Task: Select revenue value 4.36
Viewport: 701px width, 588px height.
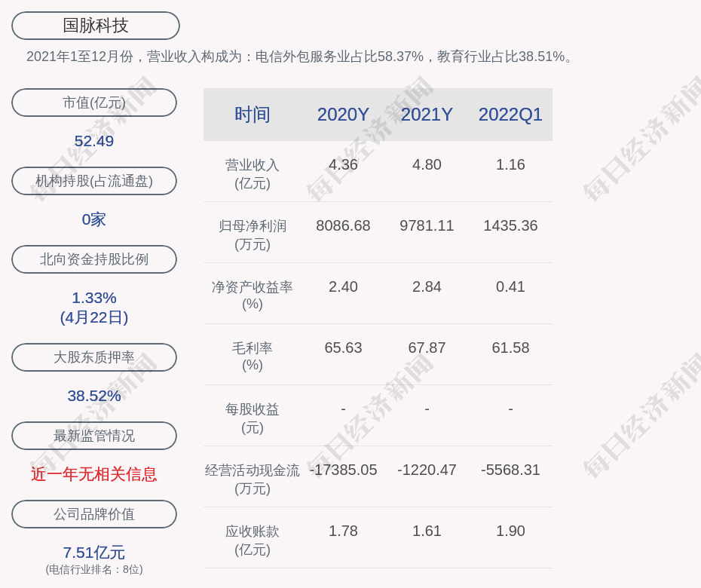Action: click(x=343, y=164)
